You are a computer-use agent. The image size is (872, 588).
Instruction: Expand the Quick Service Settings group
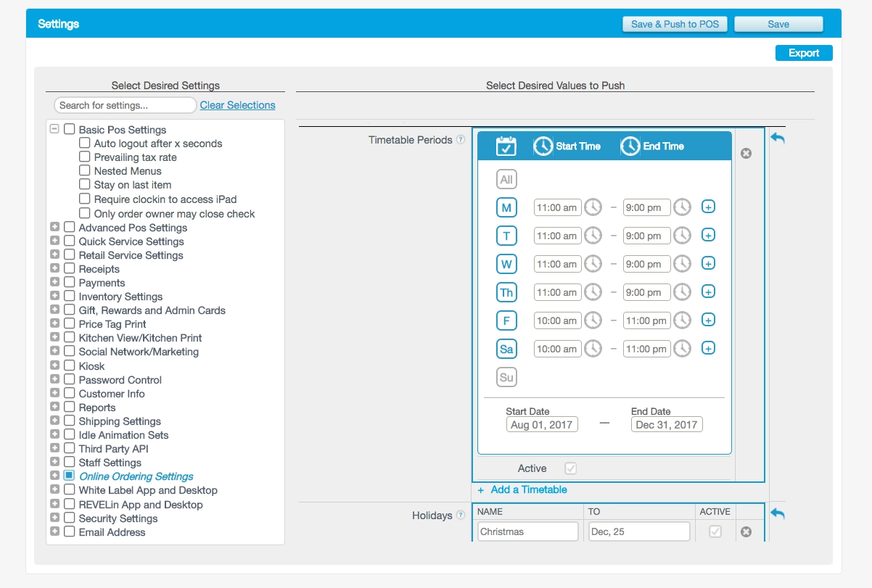54,241
